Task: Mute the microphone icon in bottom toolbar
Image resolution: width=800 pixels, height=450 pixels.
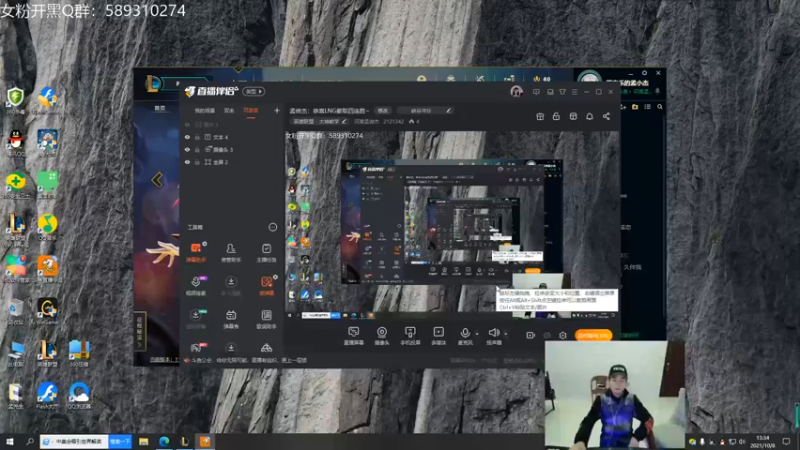Action: point(465,335)
